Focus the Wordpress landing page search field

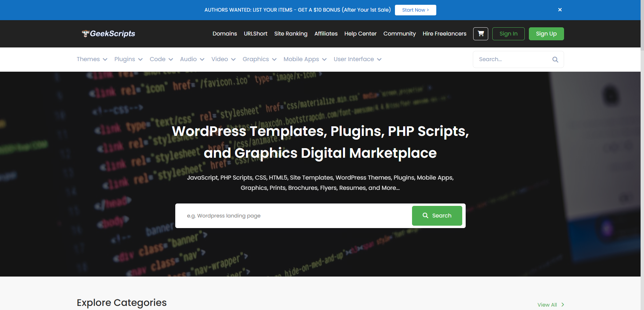(294, 216)
